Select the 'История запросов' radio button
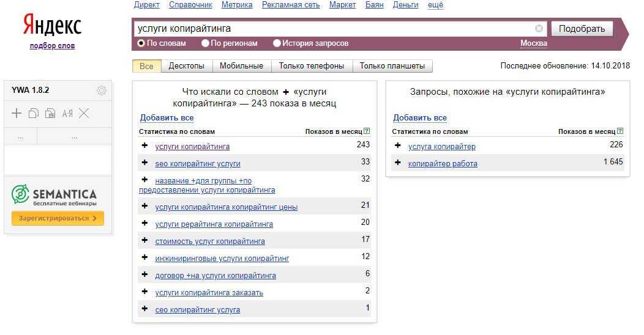Viewport: 644px width, 335px height. pos(277,43)
